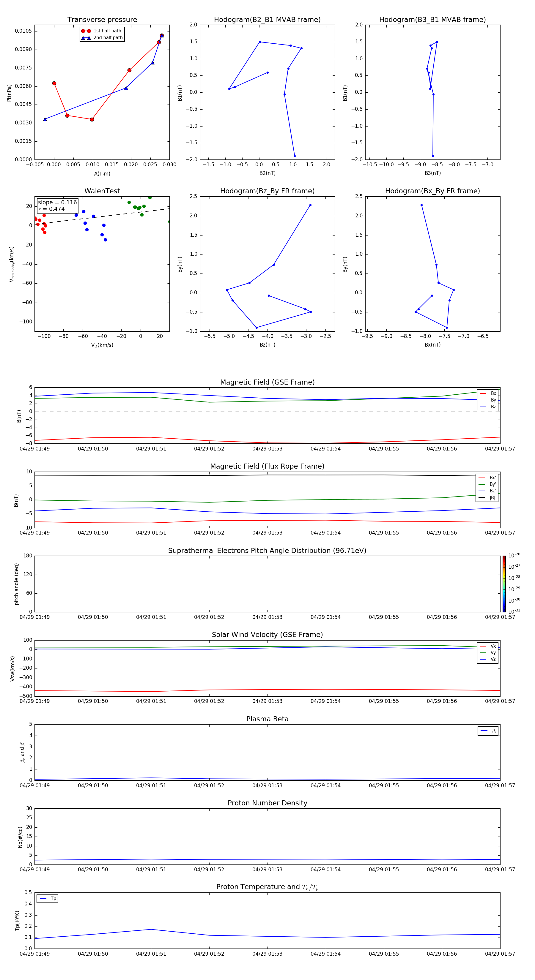Click the red Vx line in the velocity plot
This screenshot has width=535, height=980.
click(267, 689)
